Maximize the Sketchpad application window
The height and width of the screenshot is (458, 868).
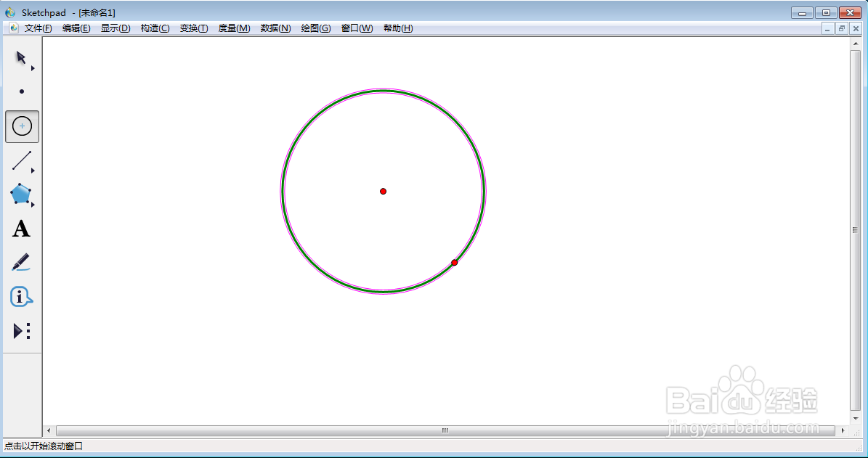(x=826, y=13)
